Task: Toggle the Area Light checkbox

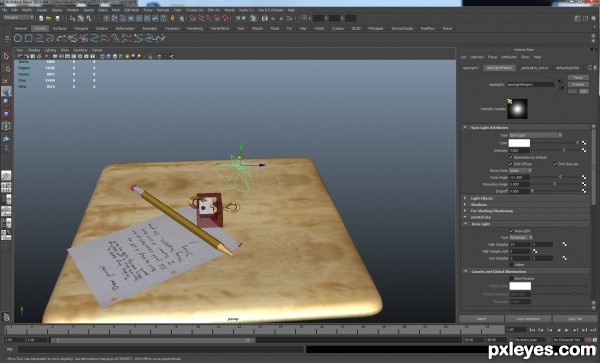Action: click(x=511, y=231)
